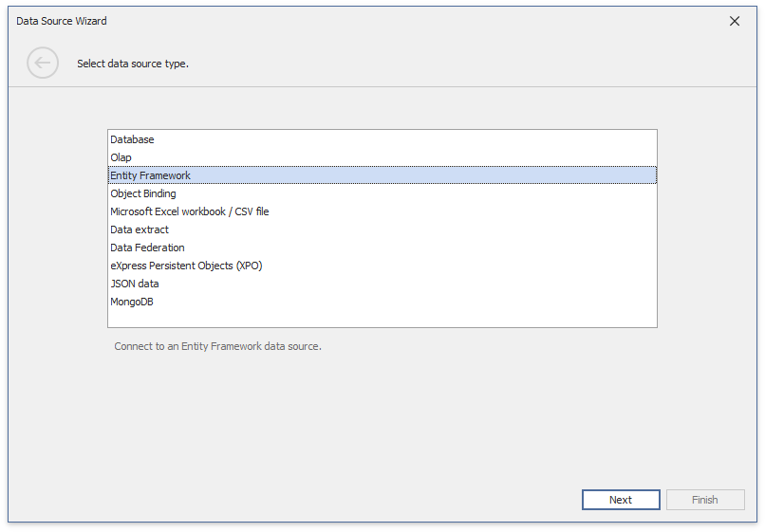This screenshot has width=765, height=532.
Task: Choose the Data extract source type
Action: 382,229
